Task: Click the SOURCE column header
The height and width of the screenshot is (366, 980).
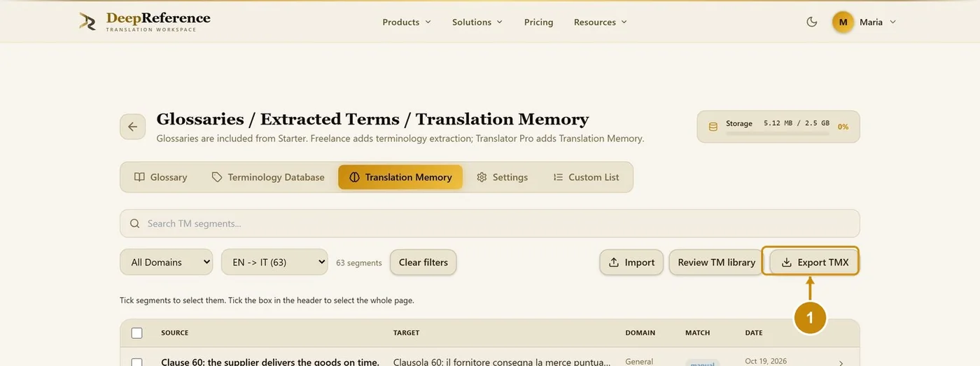Action: [x=175, y=333]
